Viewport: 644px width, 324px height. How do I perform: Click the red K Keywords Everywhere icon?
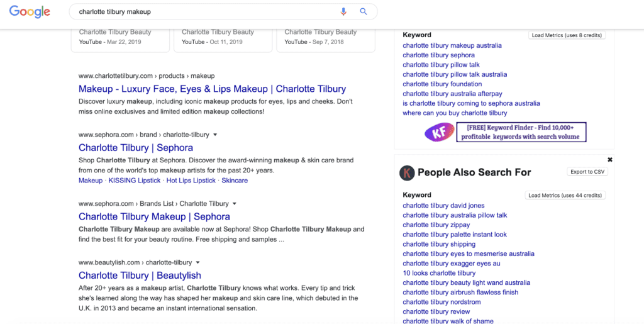pyautogui.click(x=407, y=172)
